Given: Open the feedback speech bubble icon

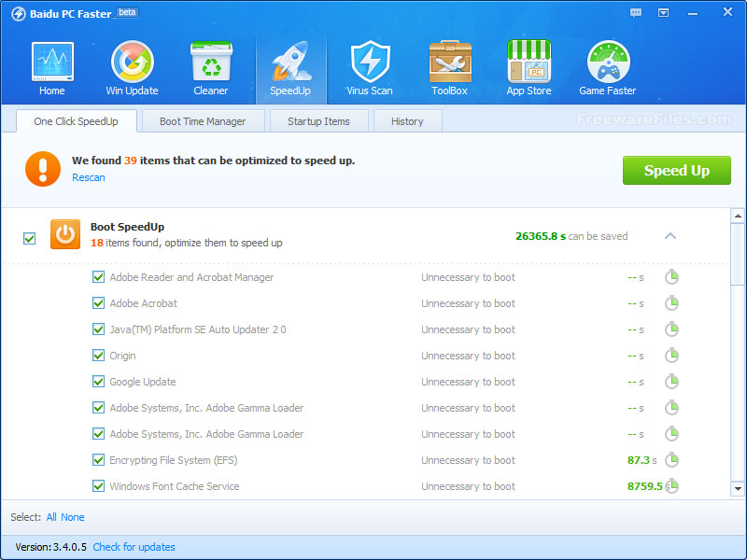Looking at the screenshot, I should coord(636,13).
